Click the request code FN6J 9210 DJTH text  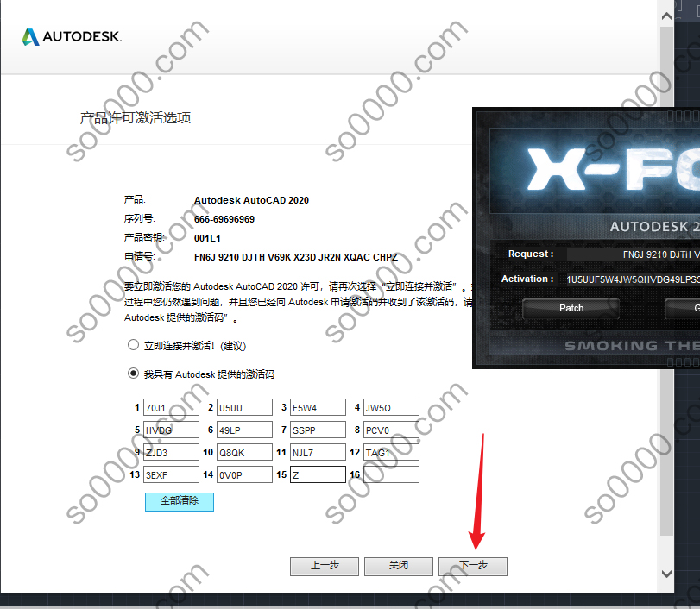click(296, 257)
